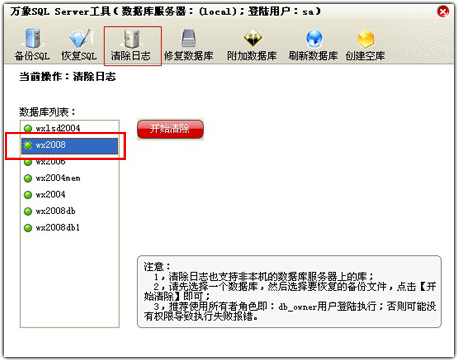Select database wx2008 in the list

point(70,145)
